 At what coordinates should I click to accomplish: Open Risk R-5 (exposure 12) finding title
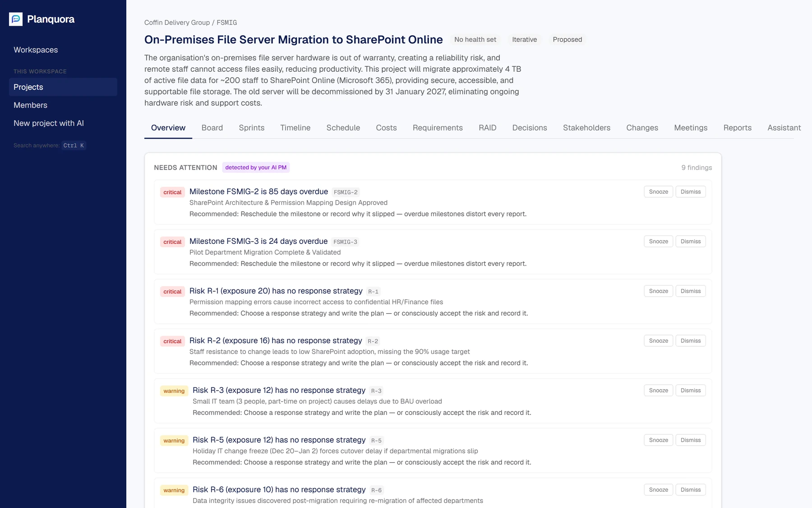tap(279, 440)
